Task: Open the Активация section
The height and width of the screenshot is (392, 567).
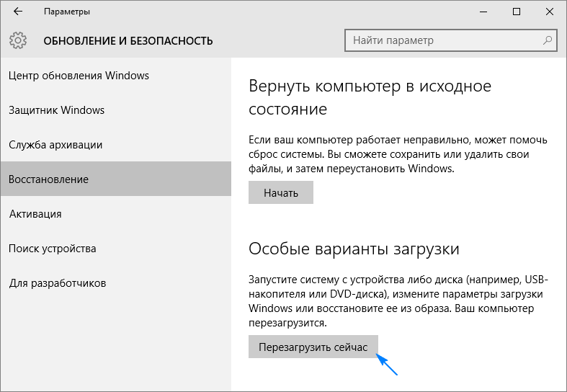Action: [35, 214]
